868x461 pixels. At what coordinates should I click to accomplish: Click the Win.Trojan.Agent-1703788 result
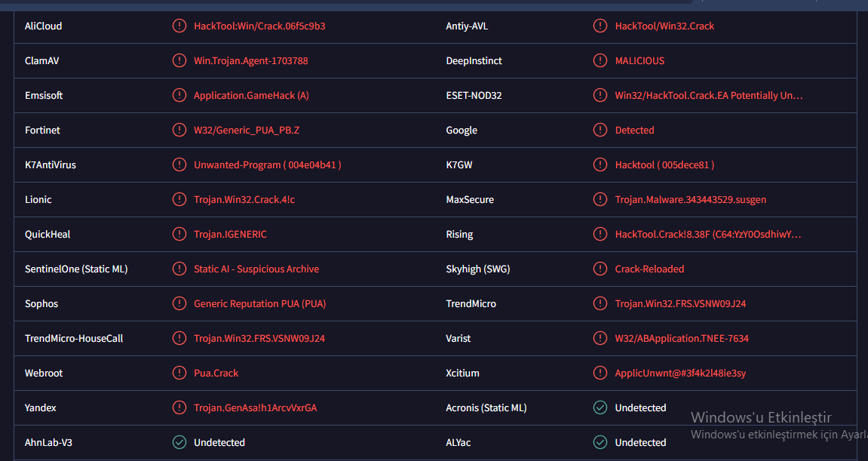(251, 61)
